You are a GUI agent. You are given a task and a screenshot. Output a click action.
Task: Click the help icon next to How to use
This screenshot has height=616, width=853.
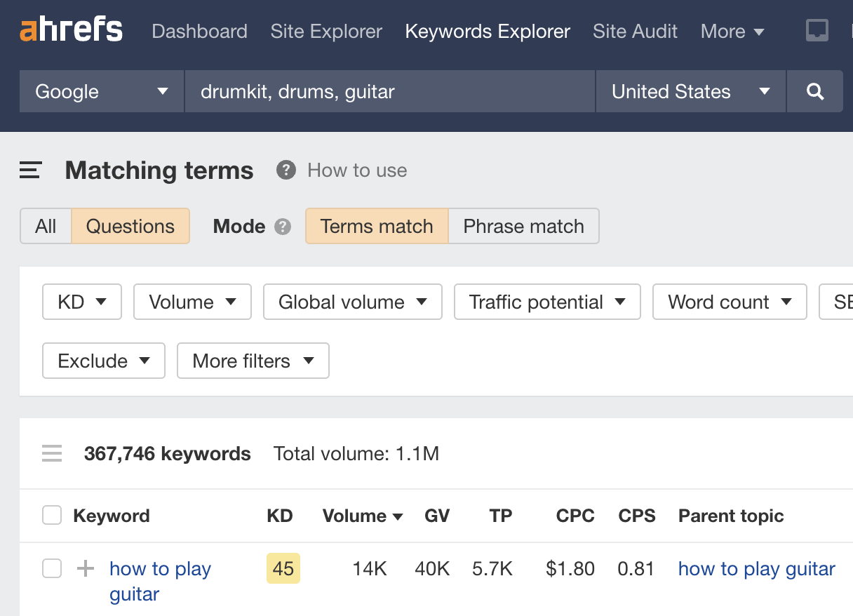[286, 170]
